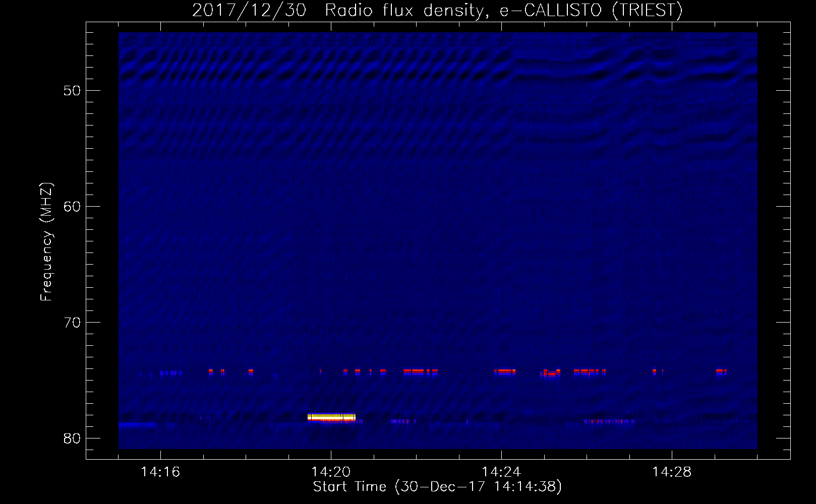The width and height of the screenshot is (816, 504).
Task: Click the 14:20 time tick label
Action: tap(331, 472)
